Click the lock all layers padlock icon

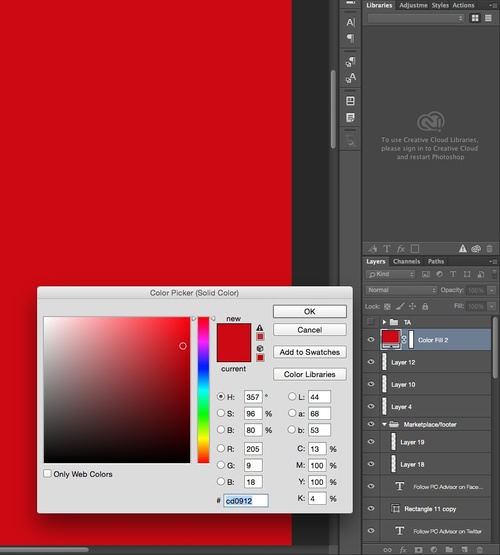click(425, 307)
